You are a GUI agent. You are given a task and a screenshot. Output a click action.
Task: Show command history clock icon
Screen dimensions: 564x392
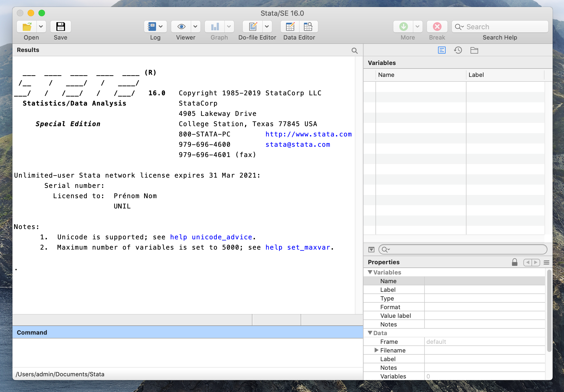(458, 50)
